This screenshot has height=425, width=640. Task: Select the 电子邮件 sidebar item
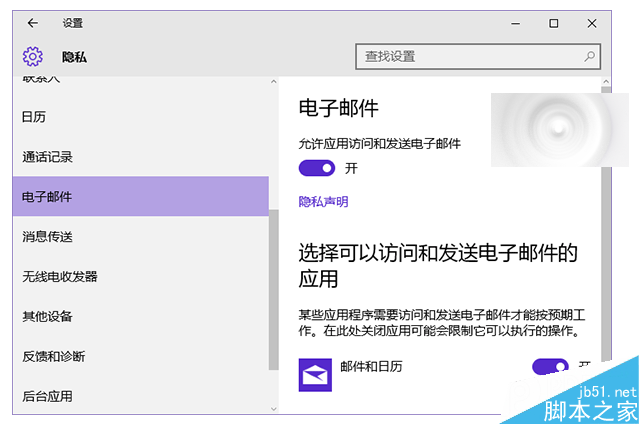pos(48,197)
